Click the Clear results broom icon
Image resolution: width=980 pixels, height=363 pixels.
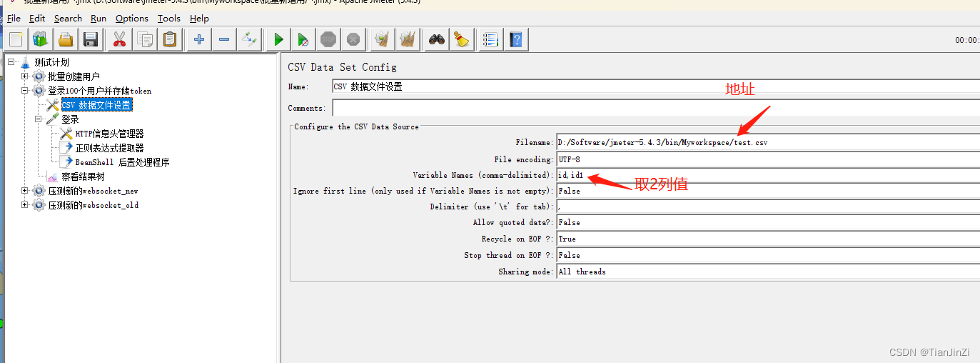pos(382,39)
